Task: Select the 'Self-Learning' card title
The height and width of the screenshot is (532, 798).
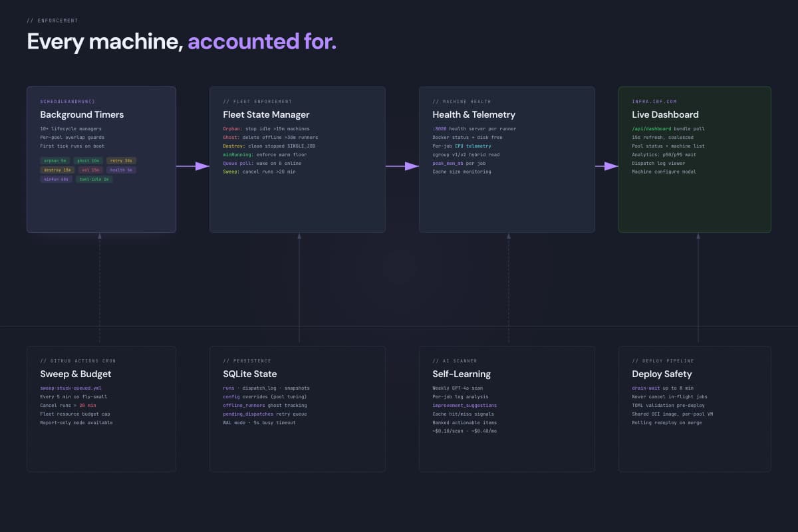Action: point(462,374)
